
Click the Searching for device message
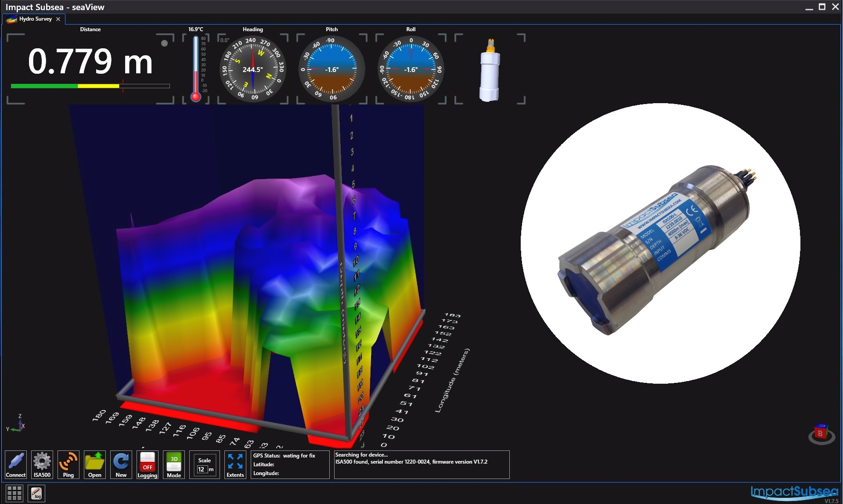click(362, 455)
